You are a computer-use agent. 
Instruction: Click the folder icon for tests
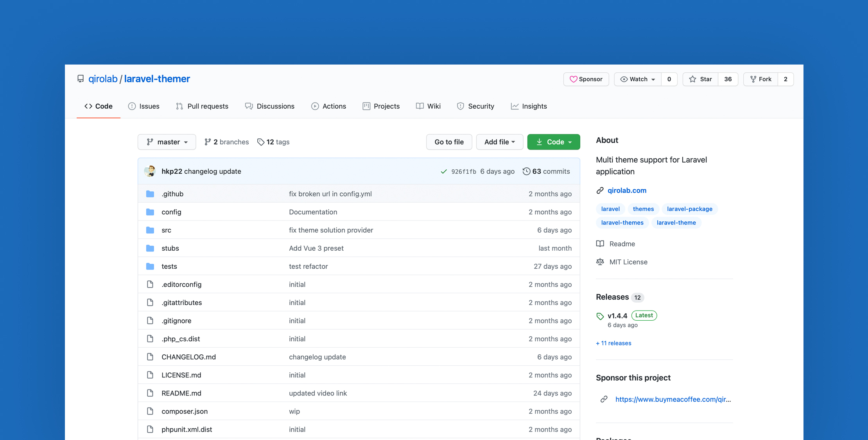click(150, 266)
